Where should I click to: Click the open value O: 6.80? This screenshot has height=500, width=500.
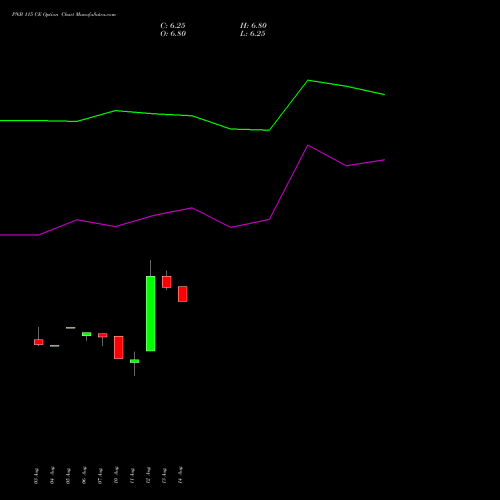pyautogui.click(x=173, y=34)
